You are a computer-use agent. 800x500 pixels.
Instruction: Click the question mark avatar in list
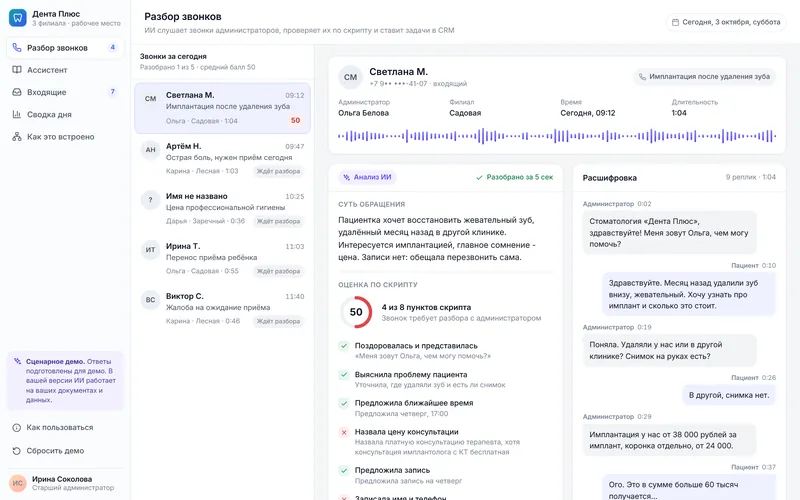pos(151,200)
